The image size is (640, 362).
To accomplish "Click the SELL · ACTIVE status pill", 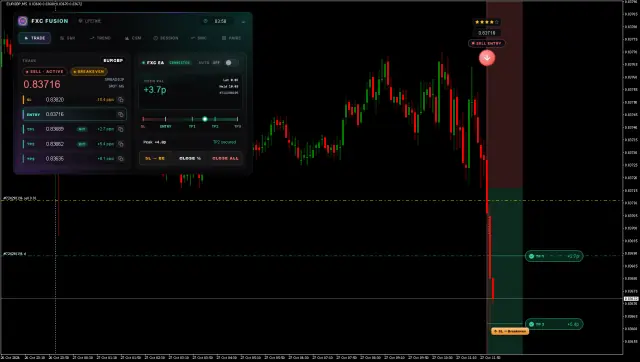I will click(44, 71).
